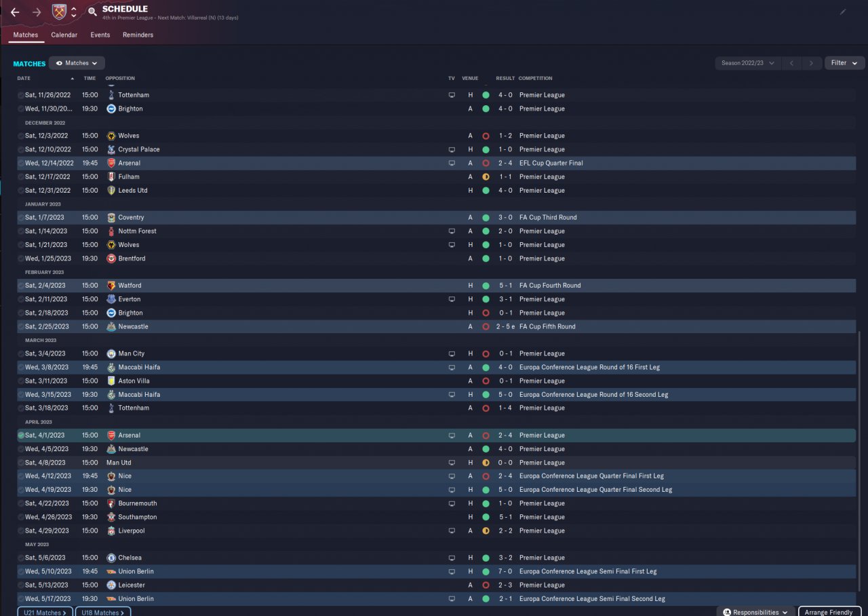Open the Season 2022/23 dropdown
Image resolution: width=868 pixels, height=616 pixels.
click(747, 63)
